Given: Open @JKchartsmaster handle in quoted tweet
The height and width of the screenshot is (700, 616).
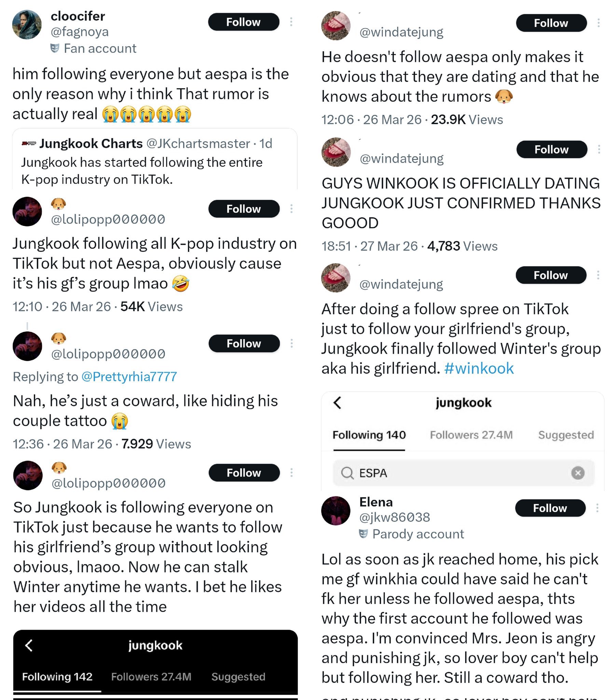Looking at the screenshot, I should [198, 144].
